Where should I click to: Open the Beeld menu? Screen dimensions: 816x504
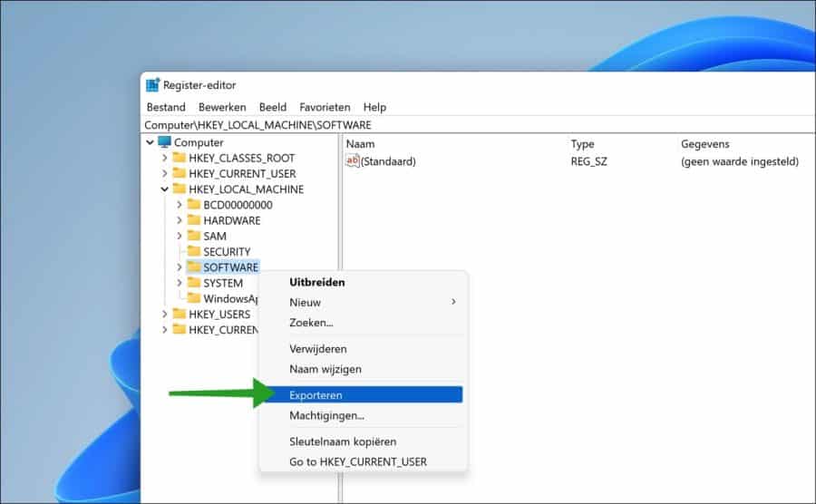coord(273,107)
